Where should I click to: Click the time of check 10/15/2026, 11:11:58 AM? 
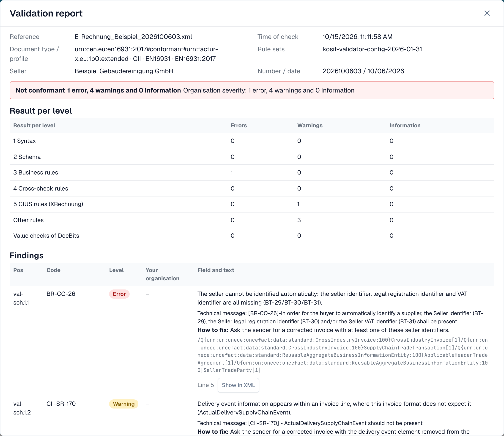357,37
